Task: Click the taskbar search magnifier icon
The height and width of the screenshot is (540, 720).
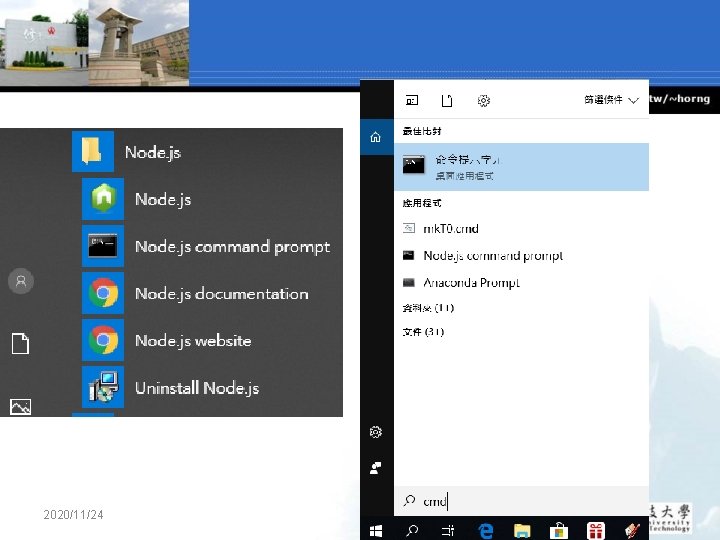Action: click(x=412, y=531)
